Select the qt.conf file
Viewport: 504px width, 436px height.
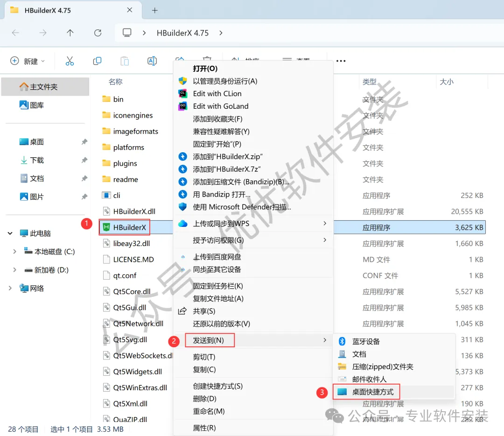[x=125, y=275]
